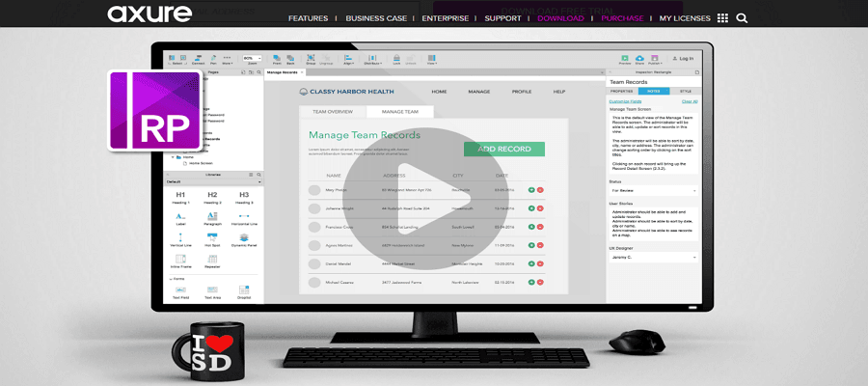
Task: Click green add icon in Mary row
Action: point(531,189)
